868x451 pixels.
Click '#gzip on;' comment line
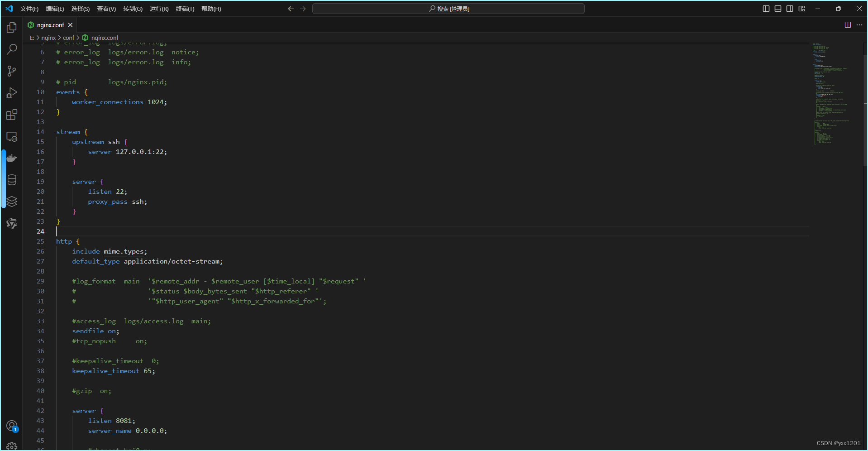click(x=92, y=391)
